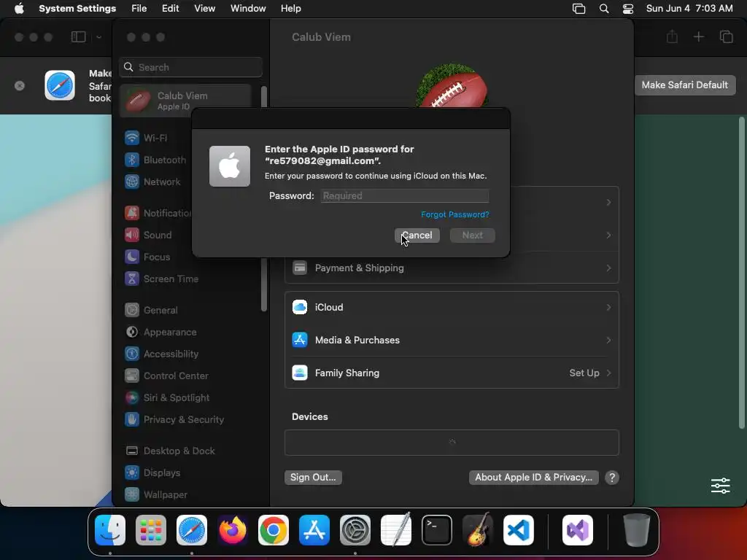The width and height of the screenshot is (747, 560).
Task: Open Control Center in menu bar
Action: [x=628, y=9]
